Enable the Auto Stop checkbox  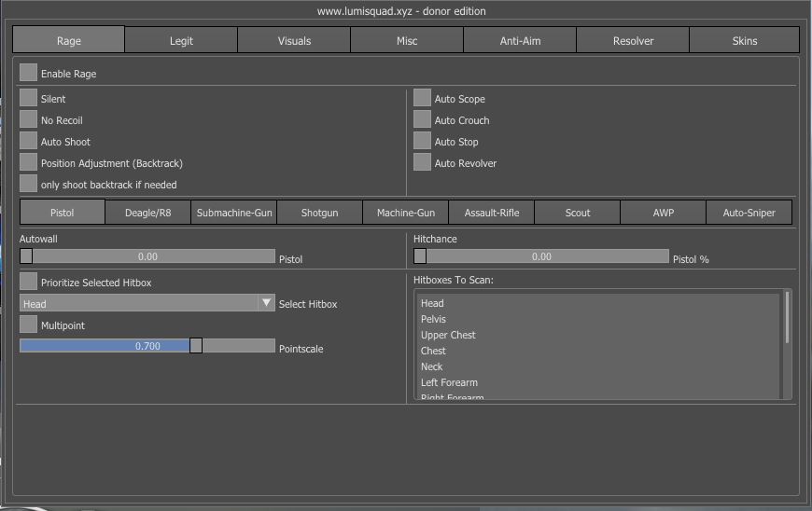click(x=422, y=141)
